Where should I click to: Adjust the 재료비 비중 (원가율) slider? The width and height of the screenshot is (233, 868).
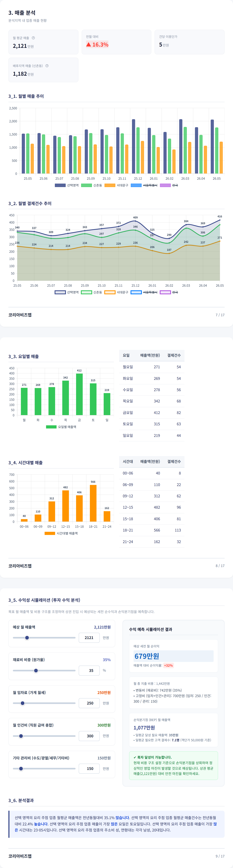pyautogui.click(x=44, y=671)
